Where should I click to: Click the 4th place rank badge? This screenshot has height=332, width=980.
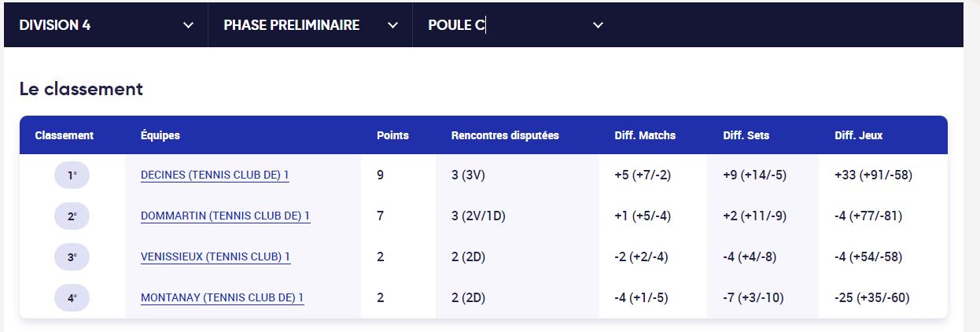coord(72,298)
